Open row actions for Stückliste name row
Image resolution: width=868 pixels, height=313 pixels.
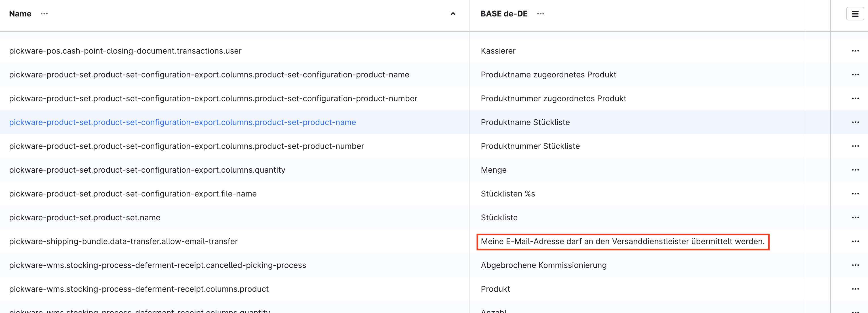tap(855, 218)
